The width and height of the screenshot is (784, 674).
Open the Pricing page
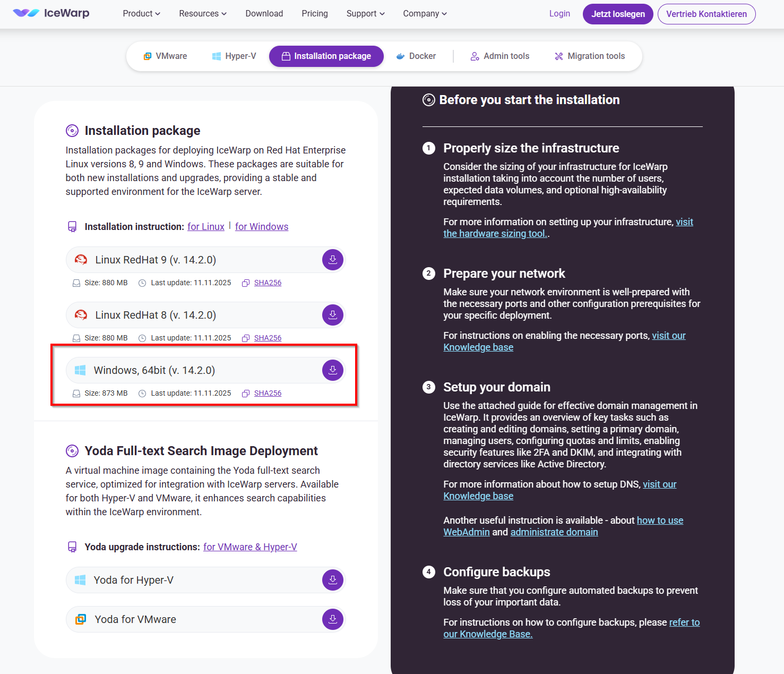(x=315, y=14)
